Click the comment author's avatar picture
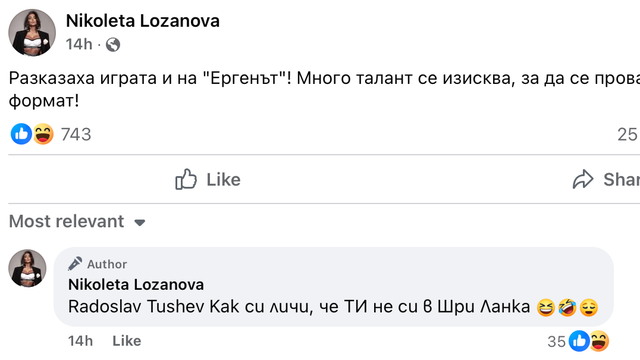Viewport: 640px width, 360px height. click(x=27, y=268)
